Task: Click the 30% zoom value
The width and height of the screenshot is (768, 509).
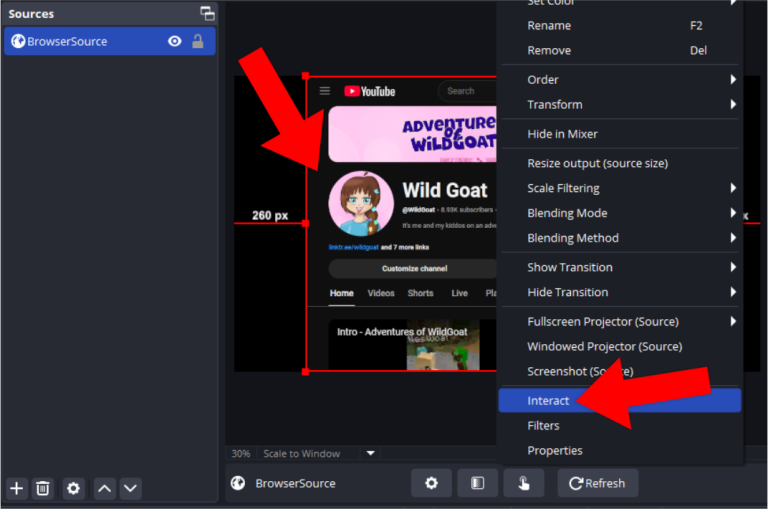Action: pos(240,454)
